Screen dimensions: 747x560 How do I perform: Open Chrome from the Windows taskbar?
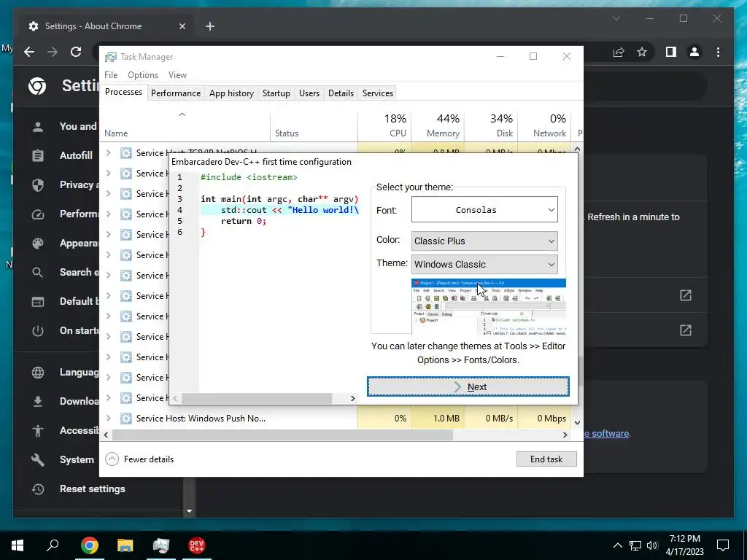[90, 545]
